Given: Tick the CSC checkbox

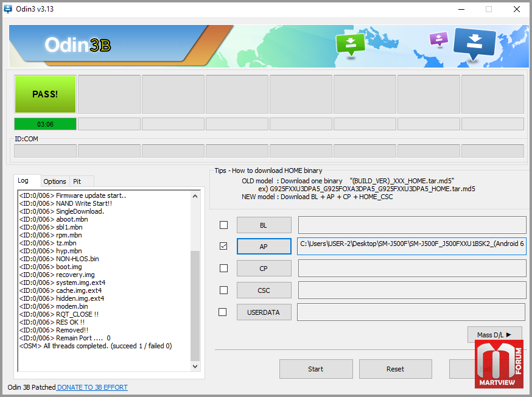Looking at the screenshot, I should (223, 290).
